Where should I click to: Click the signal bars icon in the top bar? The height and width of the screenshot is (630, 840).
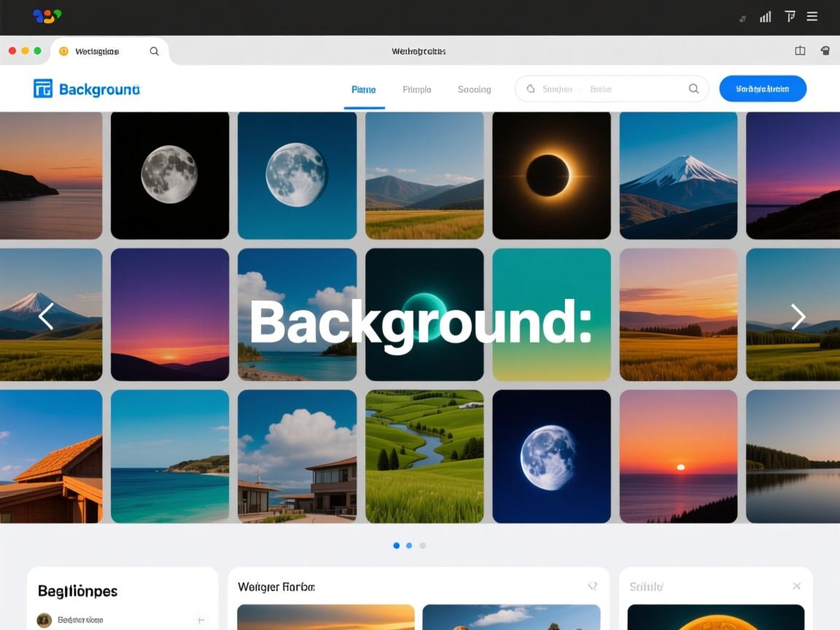pyautogui.click(x=765, y=17)
